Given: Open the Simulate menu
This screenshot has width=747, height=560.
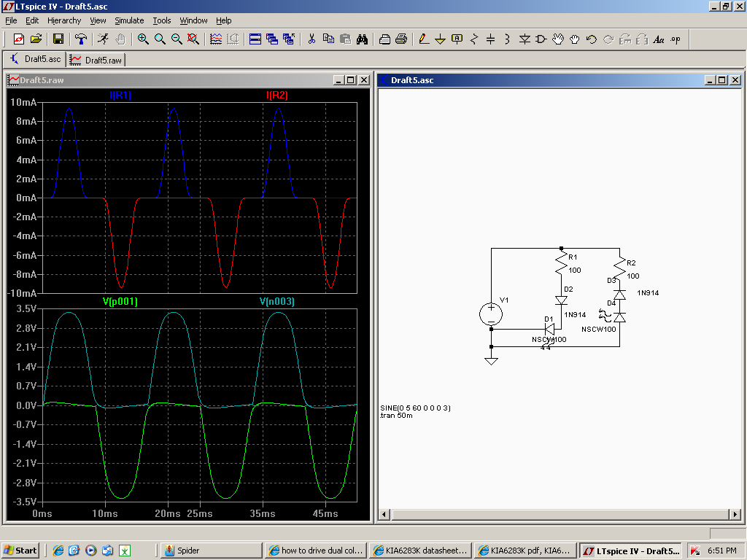Looking at the screenshot, I should click(x=129, y=20).
